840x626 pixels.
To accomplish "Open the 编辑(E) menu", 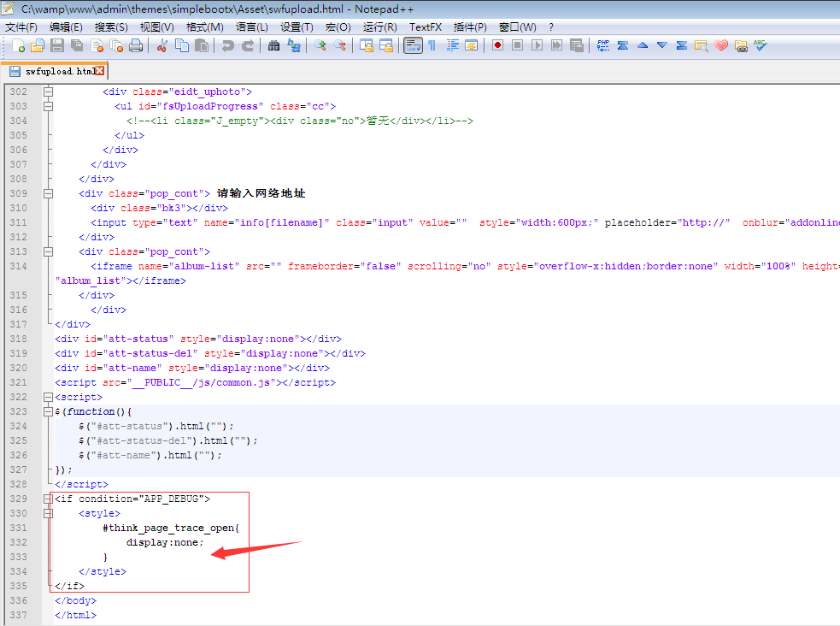I will click(x=66, y=27).
